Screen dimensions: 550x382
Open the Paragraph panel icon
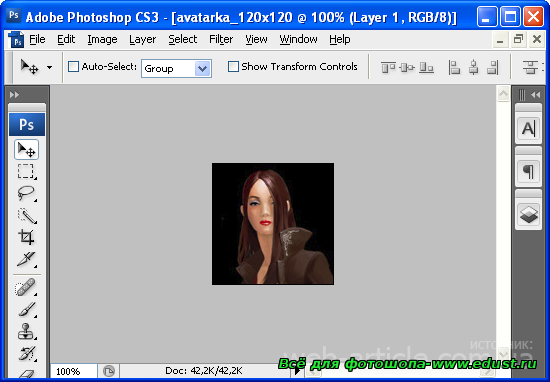tap(528, 172)
